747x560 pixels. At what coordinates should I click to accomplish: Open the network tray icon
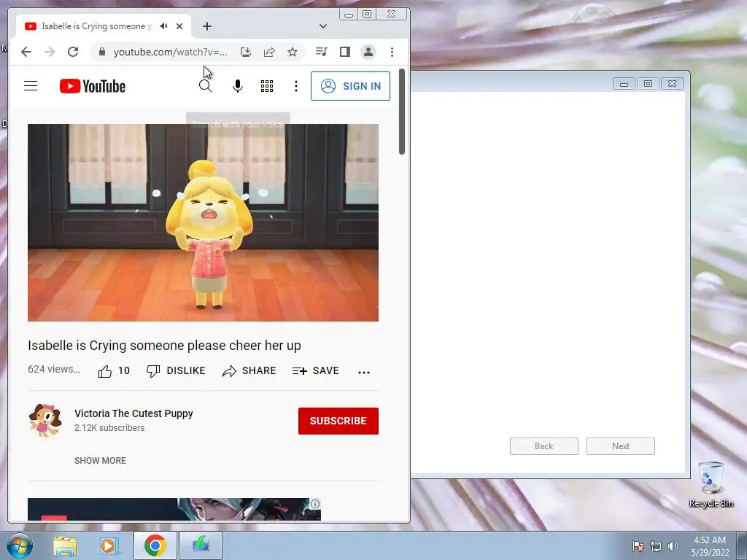(656, 546)
